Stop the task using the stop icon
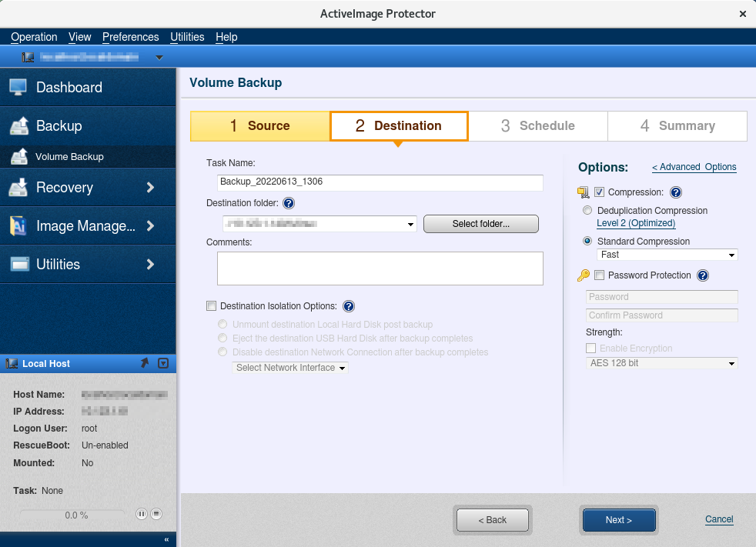This screenshot has height=547, width=756. tap(156, 514)
